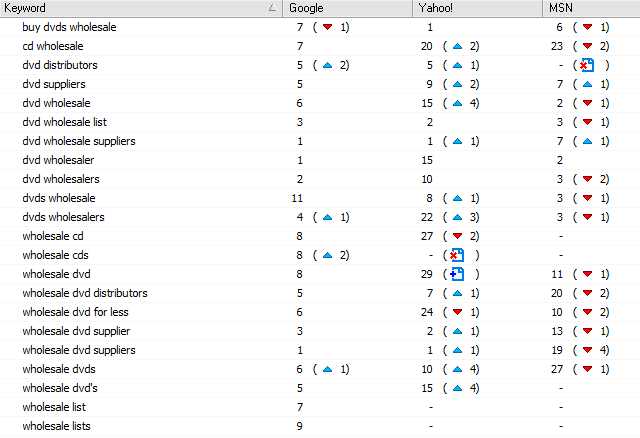This screenshot has width=640, height=438.
Task: Click Yahoo rank 27 for wholesale cd
Action: [x=427, y=236]
